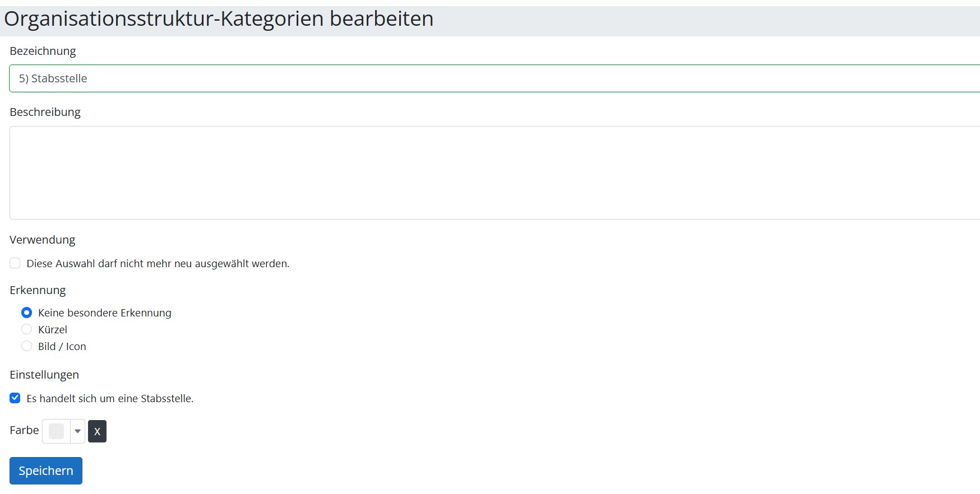Click the 'Es handelt sich um eine Stabsstelle.' label

point(110,398)
